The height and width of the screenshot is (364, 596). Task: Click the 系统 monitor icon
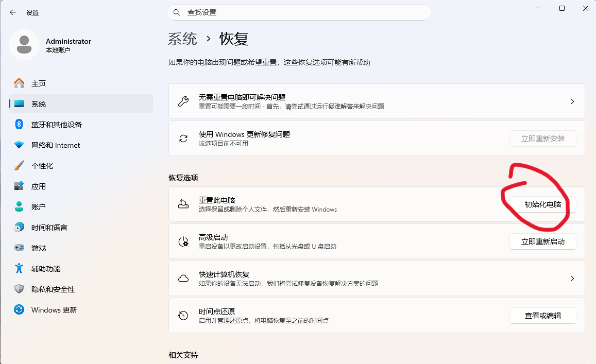(19, 103)
